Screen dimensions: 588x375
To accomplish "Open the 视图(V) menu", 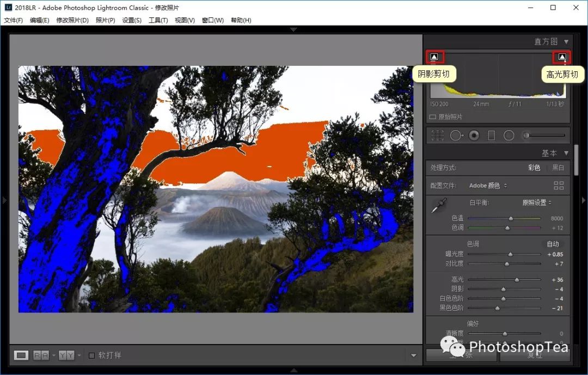I will (x=185, y=20).
